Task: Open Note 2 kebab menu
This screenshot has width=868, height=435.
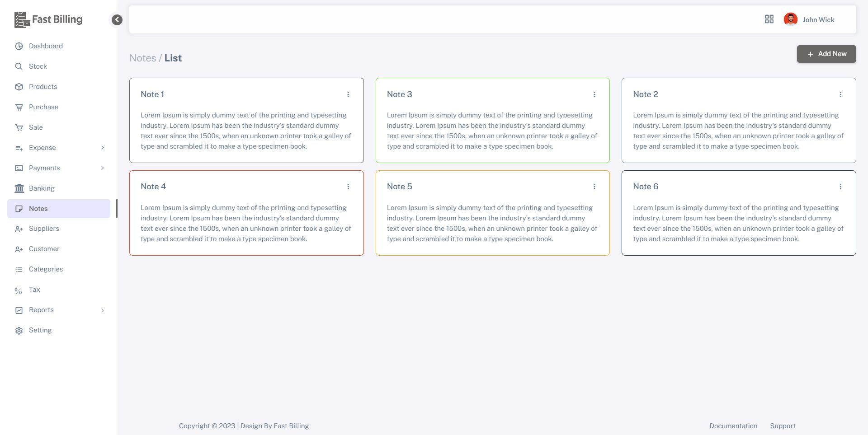Action: (x=840, y=94)
